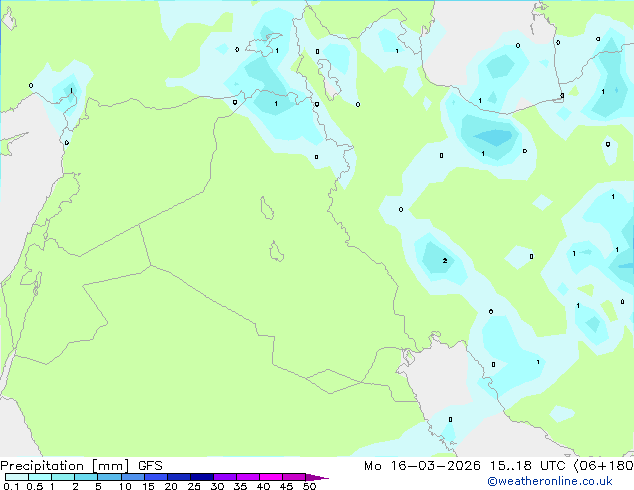634x490 pixels.
Task: Click the 10–15 mm legend color box
Action: (132, 477)
